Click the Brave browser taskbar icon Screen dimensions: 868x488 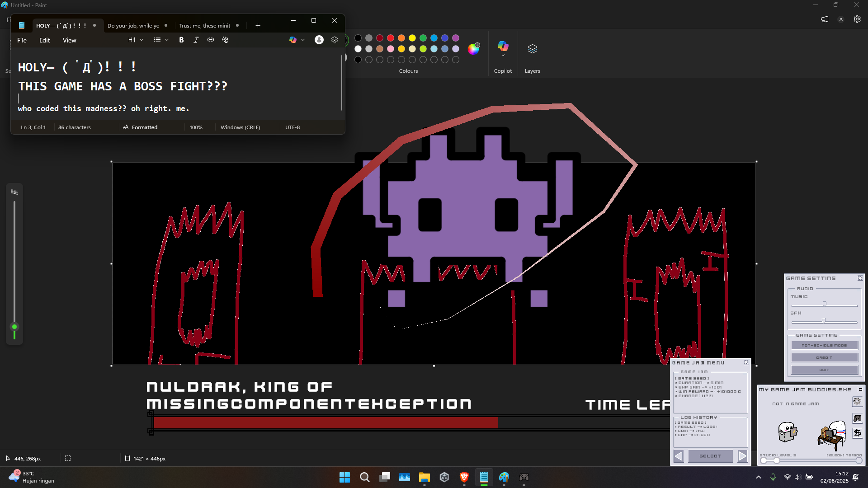464,477
